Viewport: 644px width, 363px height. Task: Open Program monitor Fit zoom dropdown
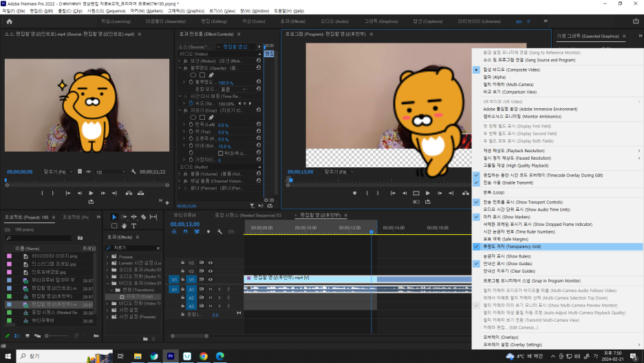coord(339,172)
